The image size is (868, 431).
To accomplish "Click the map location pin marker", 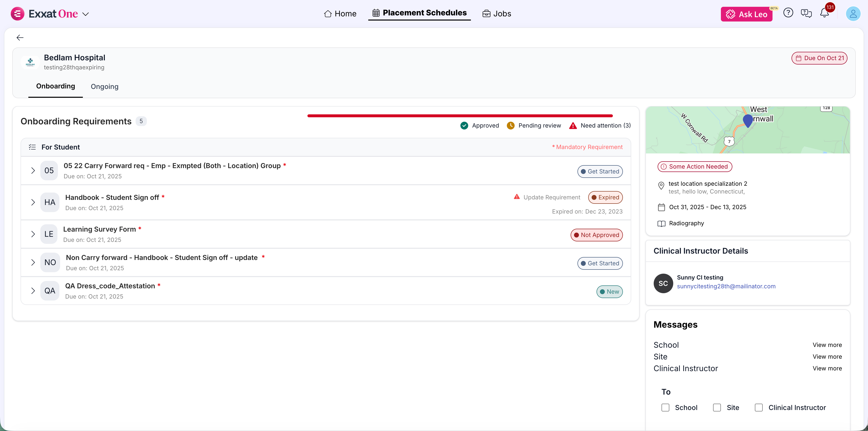I will point(748,121).
